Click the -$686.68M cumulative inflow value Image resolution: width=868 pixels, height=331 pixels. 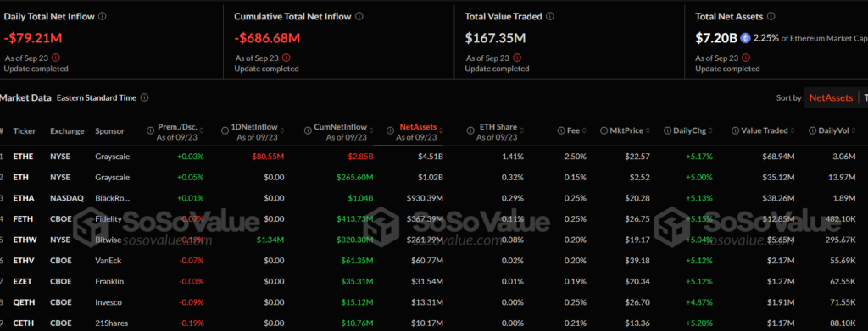point(267,39)
